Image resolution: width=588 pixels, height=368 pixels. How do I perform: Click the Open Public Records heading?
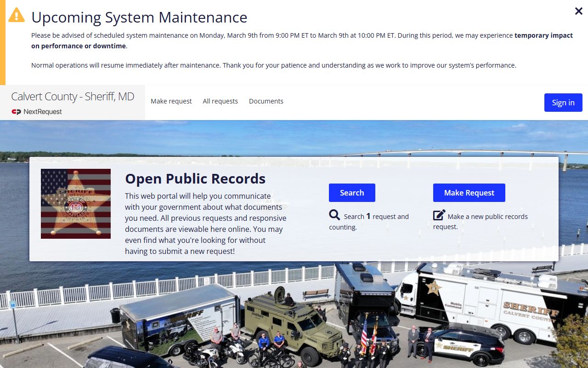coord(195,178)
